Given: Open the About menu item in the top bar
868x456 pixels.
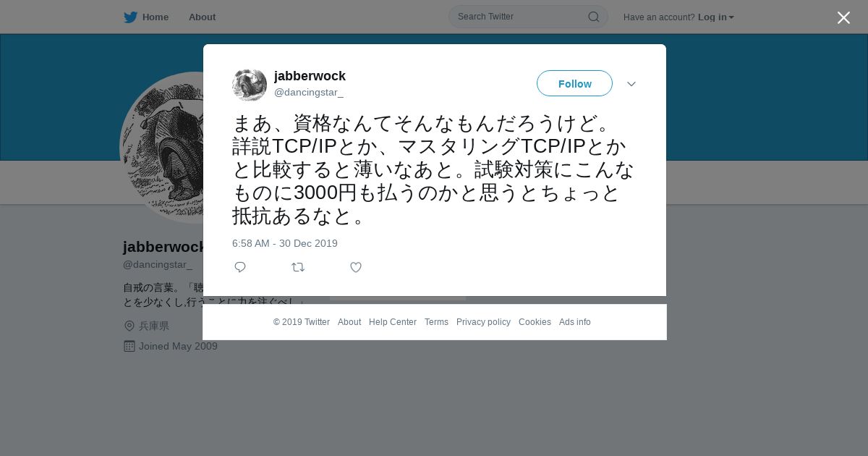Looking at the screenshot, I should pos(202,17).
